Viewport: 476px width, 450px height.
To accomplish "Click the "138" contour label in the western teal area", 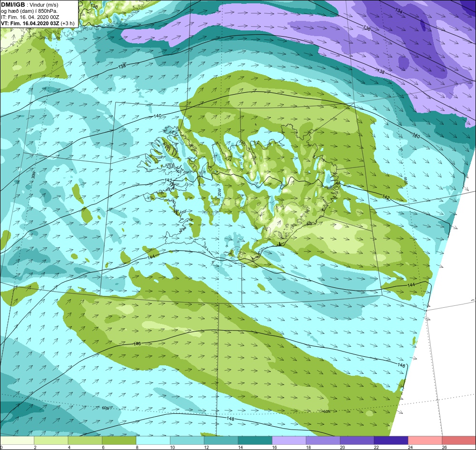I will 122,66.
